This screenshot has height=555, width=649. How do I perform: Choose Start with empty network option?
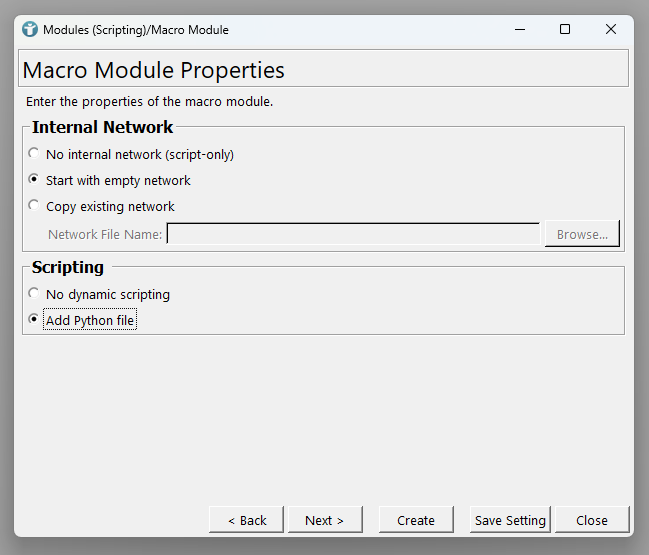point(35,180)
